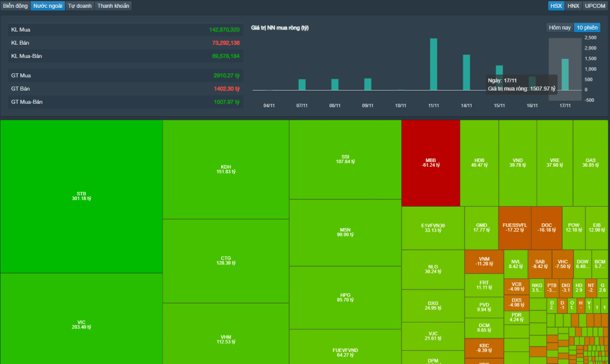Select the orange VNM tile

click(484, 262)
